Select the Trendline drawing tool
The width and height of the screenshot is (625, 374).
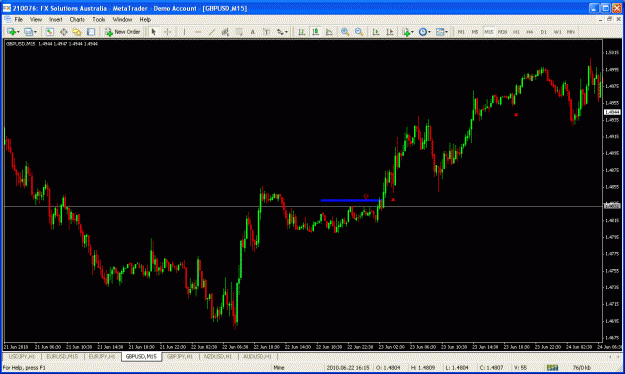pos(212,32)
